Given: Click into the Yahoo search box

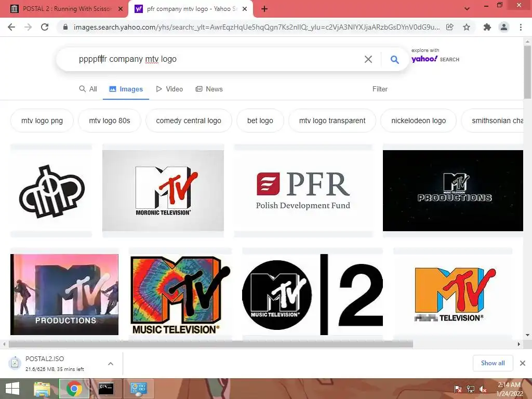Looking at the screenshot, I should 217,59.
